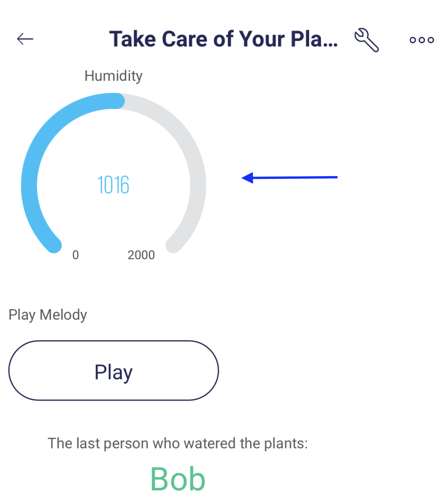
Task: Select the 1016 humidity reading
Action: click(113, 185)
